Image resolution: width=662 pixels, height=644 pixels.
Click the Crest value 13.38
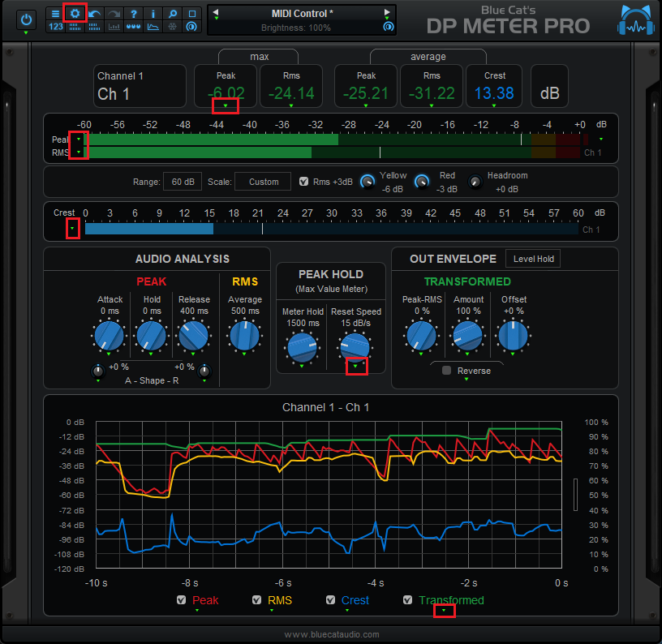tap(494, 92)
